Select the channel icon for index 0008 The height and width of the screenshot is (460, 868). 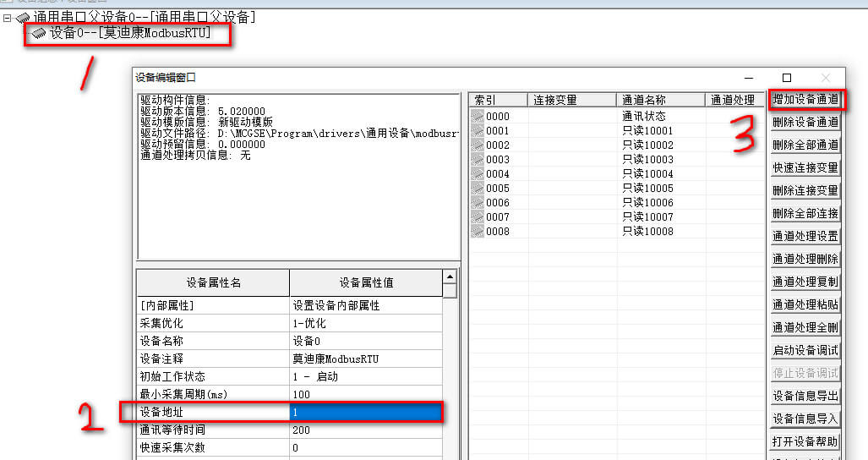(478, 231)
